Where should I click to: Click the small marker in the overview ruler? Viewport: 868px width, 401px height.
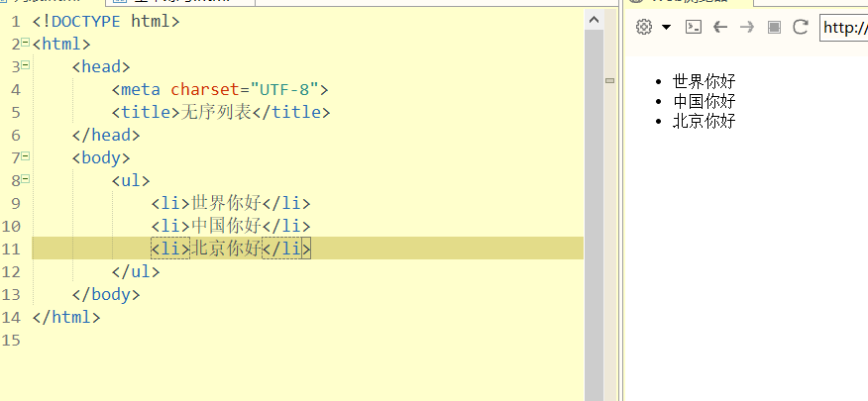pos(610,81)
